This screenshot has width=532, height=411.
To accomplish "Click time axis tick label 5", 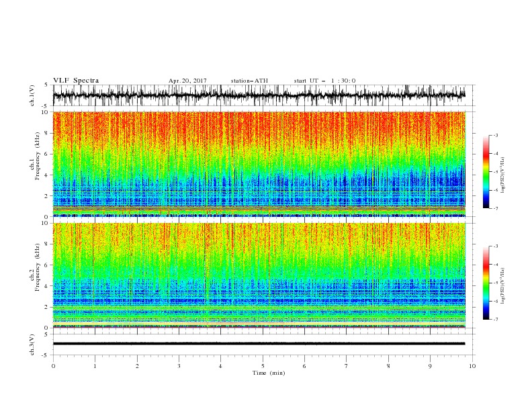I will pyautogui.click(x=263, y=366).
